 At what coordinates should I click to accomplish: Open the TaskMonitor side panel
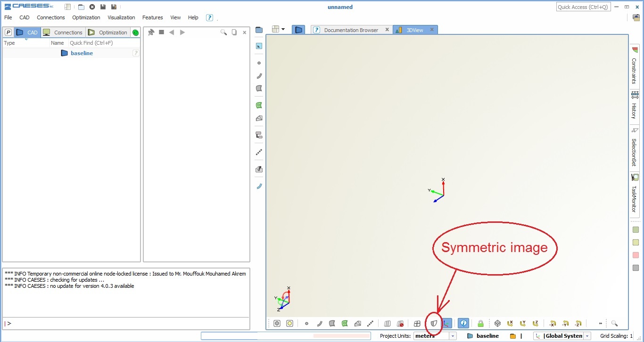coord(634,194)
